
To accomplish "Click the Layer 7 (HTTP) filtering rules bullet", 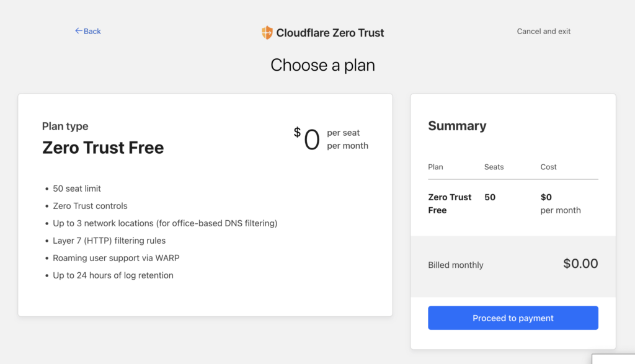I will click(x=109, y=241).
